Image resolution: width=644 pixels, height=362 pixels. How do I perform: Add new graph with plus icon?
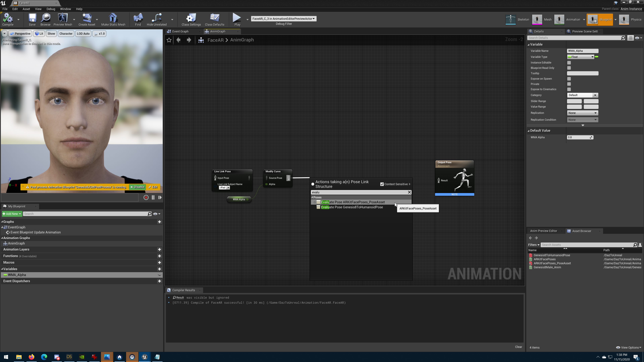pos(159,222)
